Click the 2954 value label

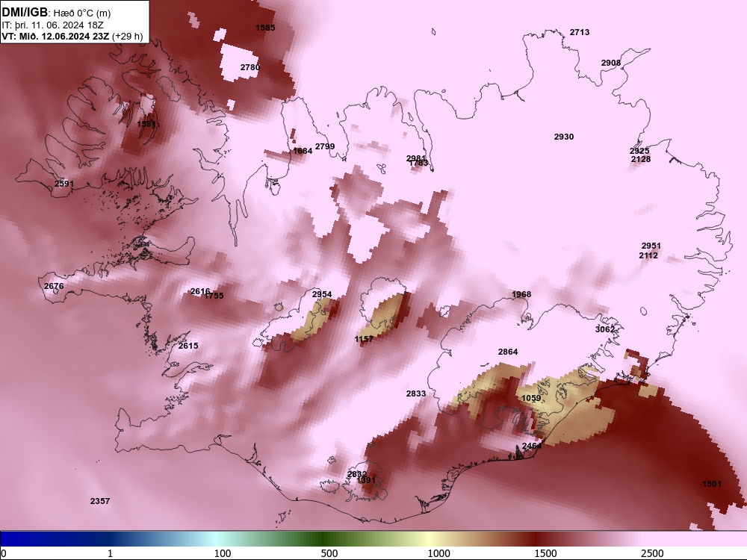click(321, 295)
